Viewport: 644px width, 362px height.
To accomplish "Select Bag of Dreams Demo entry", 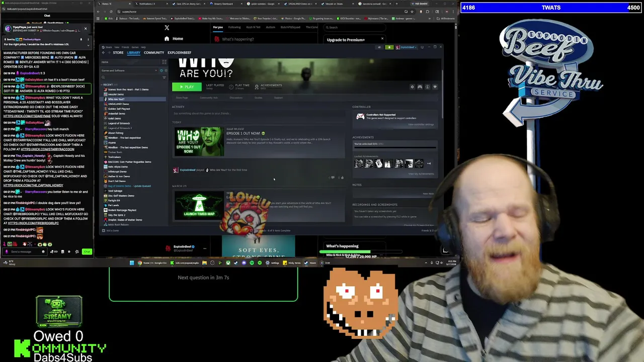I will pos(129,186).
